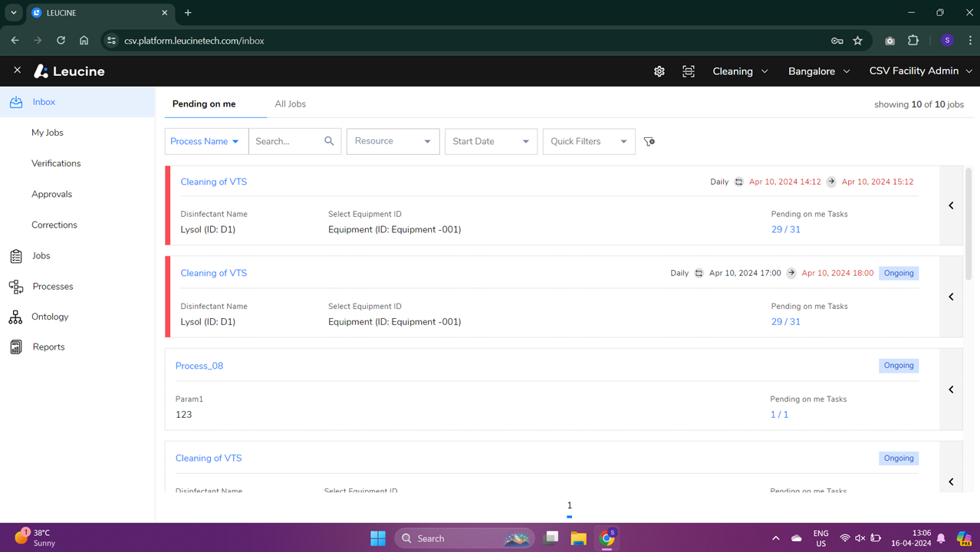This screenshot has height=552, width=980.
Task: Click the 'showing 10 of 10 jobs' text
Action: (919, 104)
